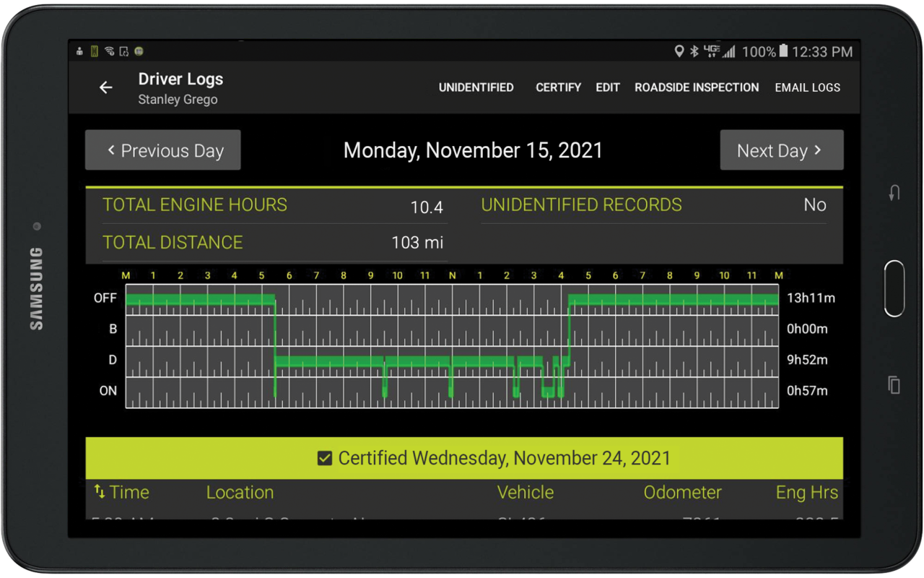Tap the OFF duty line on the graph
The image size is (924, 578).
point(200,299)
